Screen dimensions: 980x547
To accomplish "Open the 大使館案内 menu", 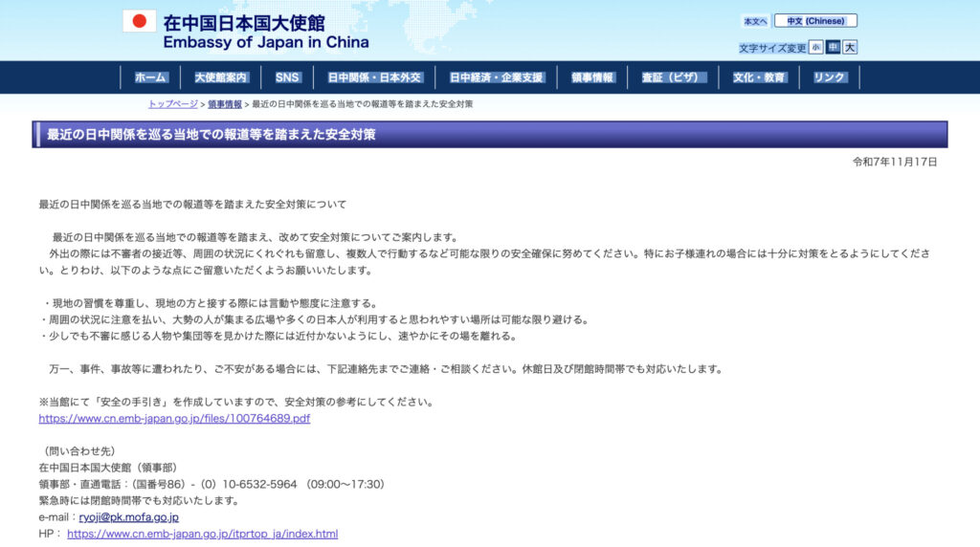I will (x=220, y=77).
